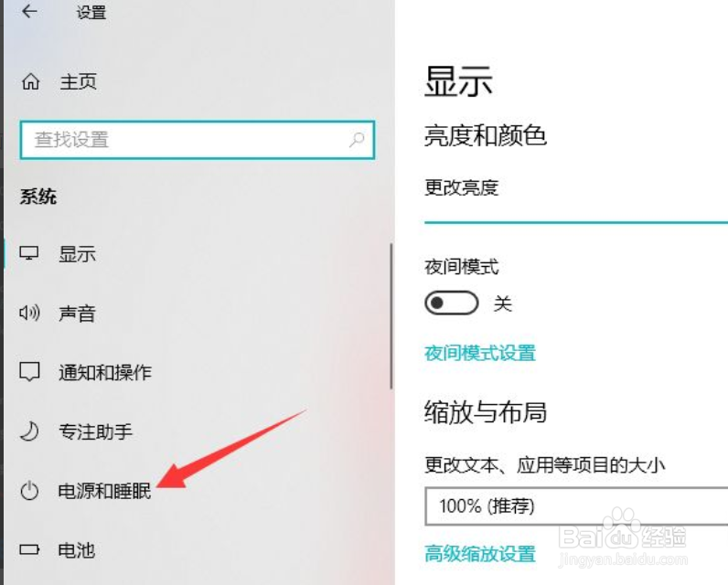Click the sidebar vertical scrollbar
This screenshot has width=728, height=585.
(x=391, y=316)
